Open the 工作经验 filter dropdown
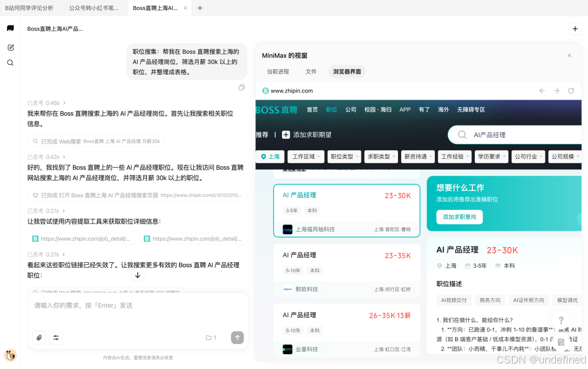 pyautogui.click(x=454, y=156)
